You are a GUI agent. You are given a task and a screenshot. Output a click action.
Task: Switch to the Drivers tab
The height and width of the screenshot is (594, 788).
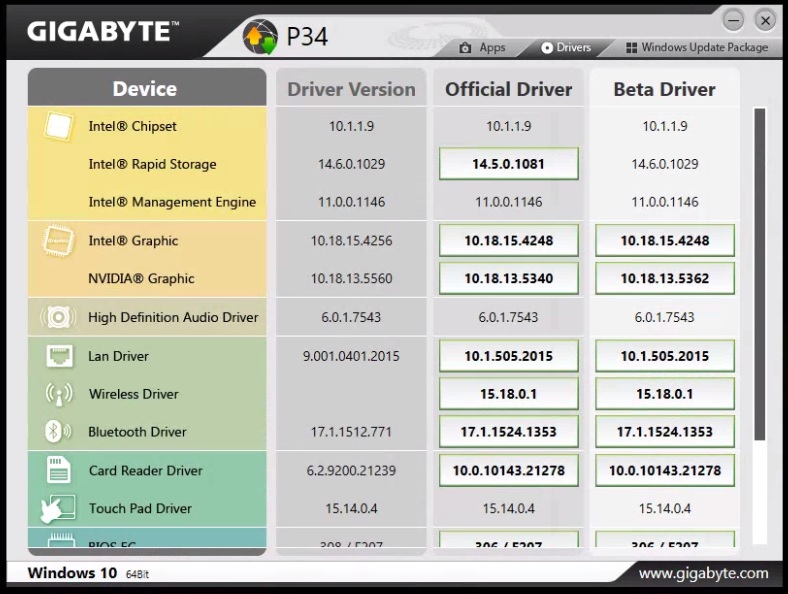(566, 48)
